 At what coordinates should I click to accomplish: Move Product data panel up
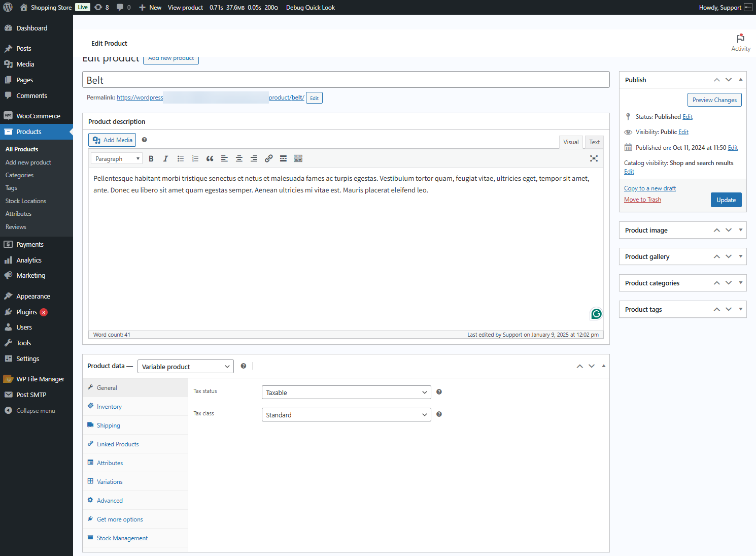[580, 366]
